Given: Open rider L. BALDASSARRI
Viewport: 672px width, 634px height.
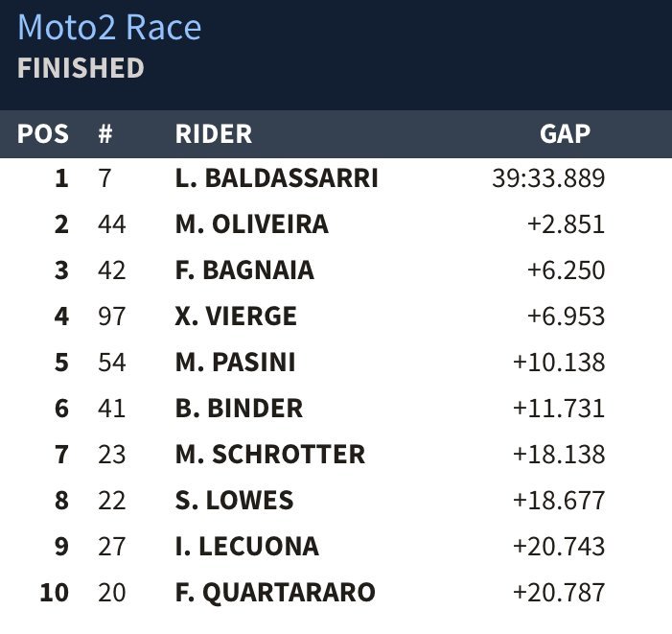Looking at the screenshot, I should point(277,178).
